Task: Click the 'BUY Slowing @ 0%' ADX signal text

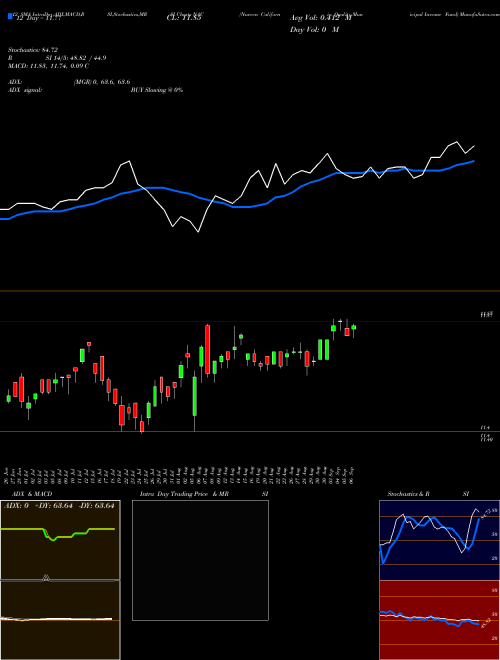Action: click(157, 90)
